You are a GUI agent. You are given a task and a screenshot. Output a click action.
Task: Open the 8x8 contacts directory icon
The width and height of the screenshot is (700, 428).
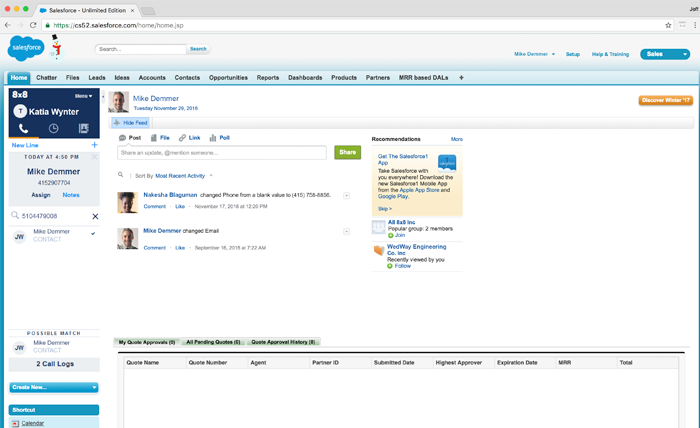(x=84, y=129)
